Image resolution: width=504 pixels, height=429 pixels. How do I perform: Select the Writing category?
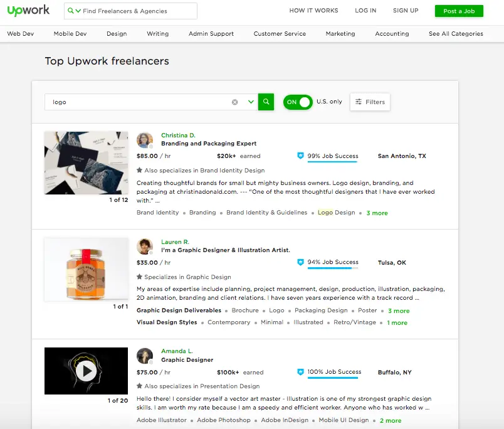point(157,34)
